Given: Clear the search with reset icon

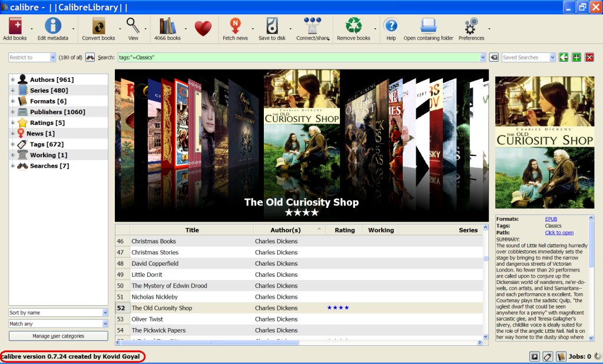Looking at the screenshot, I should pos(494,57).
